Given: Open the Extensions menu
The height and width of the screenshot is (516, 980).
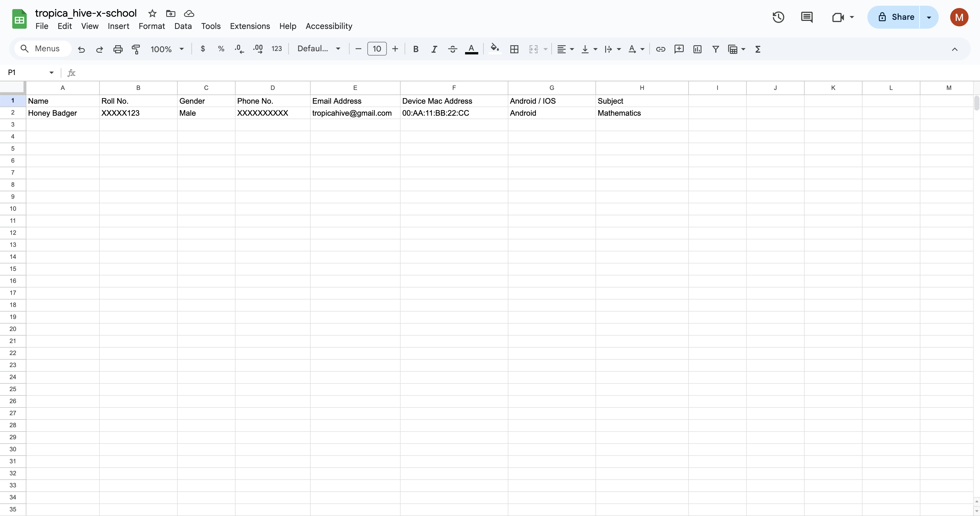Looking at the screenshot, I should pos(250,26).
